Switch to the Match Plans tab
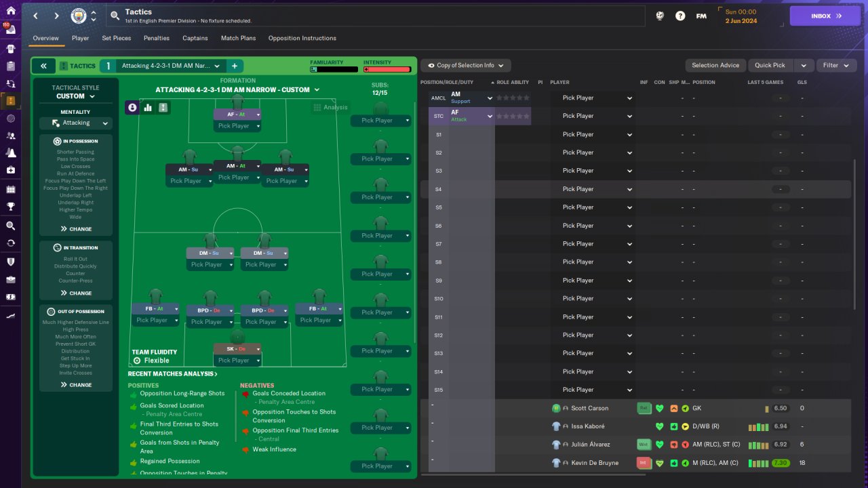868x488 pixels. click(239, 38)
